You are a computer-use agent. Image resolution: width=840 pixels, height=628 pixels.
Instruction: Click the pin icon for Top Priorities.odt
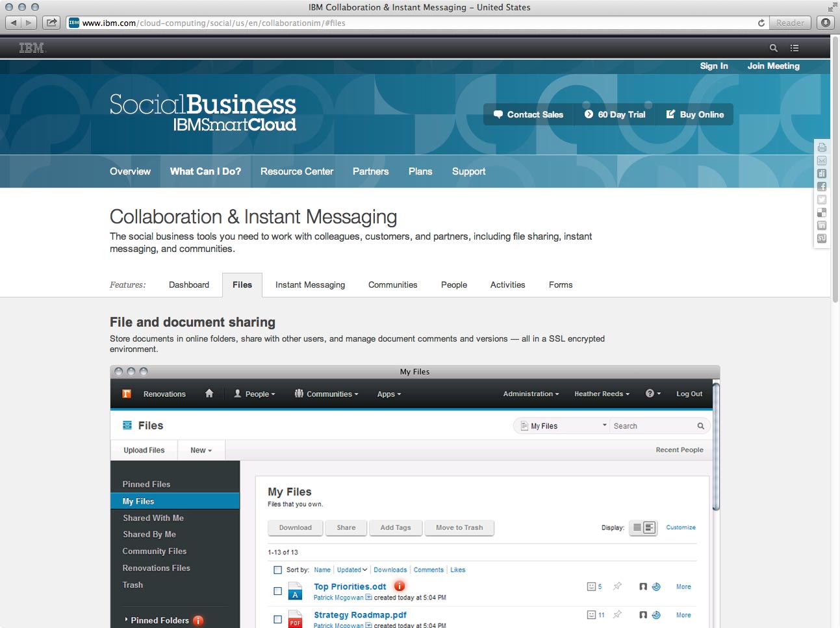[x=617, y=586]
